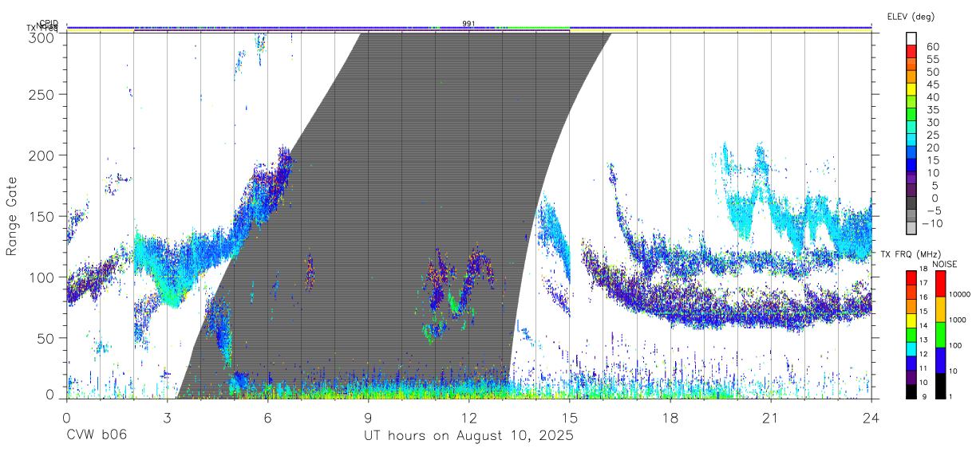Click the y-axis tick label '50' on Range Gate axis
Image resolution: width=980 pixels, height=452 pixels.
(47, 338)
